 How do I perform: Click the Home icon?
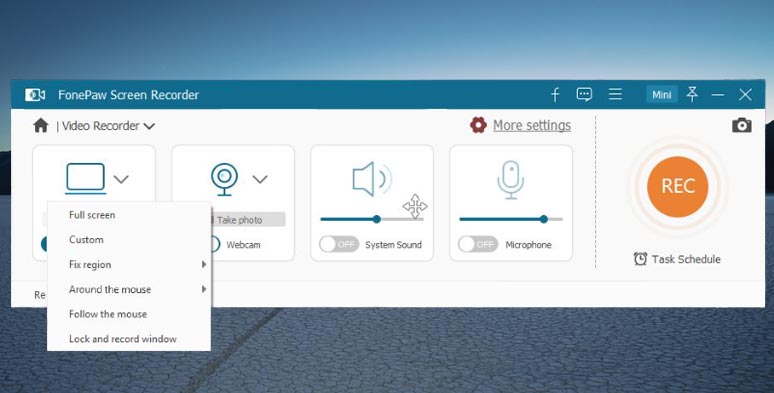41,125
